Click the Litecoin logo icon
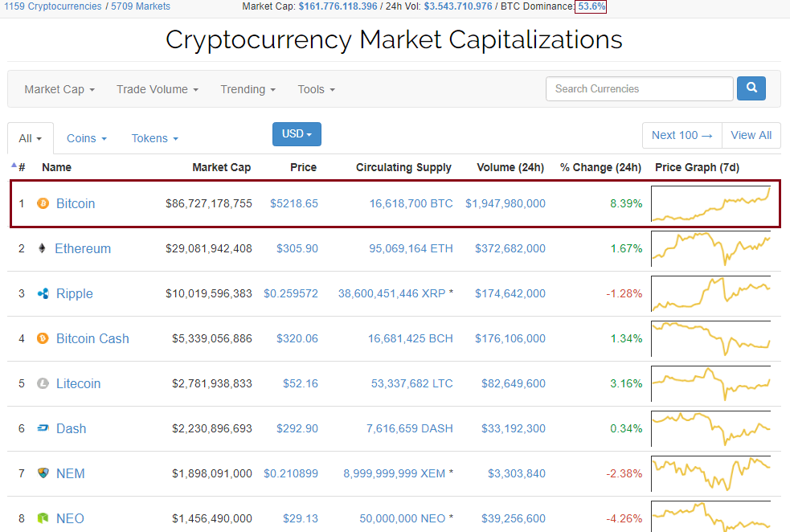The image size is (790, 532). (x=43, y=383)
